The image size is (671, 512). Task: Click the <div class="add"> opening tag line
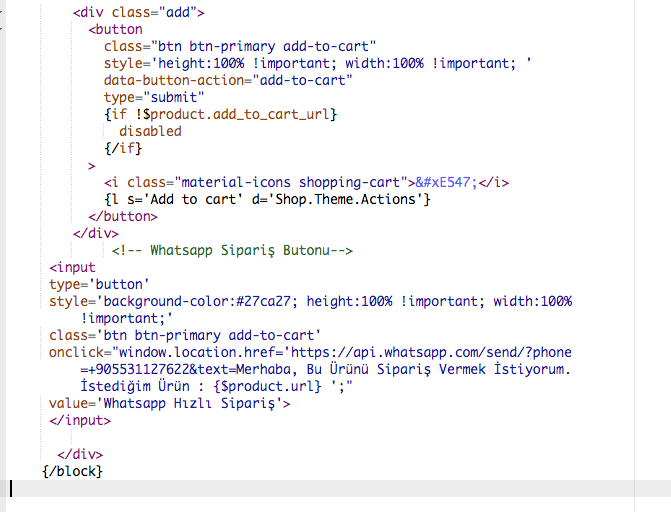[x=139, y=12]
